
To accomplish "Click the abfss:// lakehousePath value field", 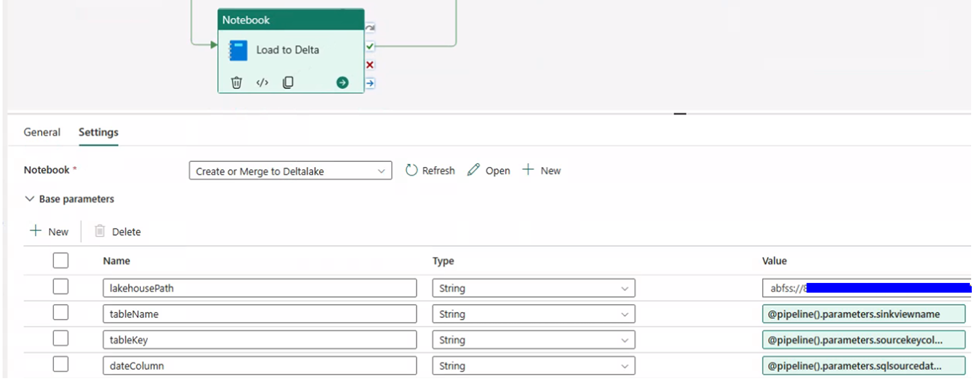I will pos(866,289).
